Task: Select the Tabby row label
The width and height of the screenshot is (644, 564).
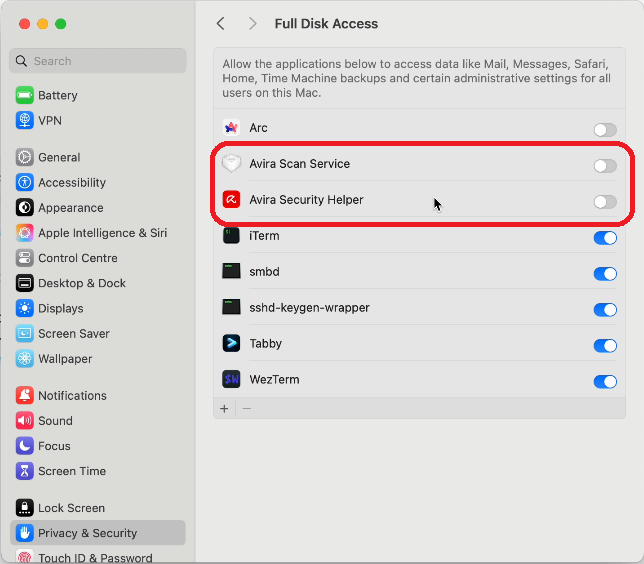Action: (266, 343)
